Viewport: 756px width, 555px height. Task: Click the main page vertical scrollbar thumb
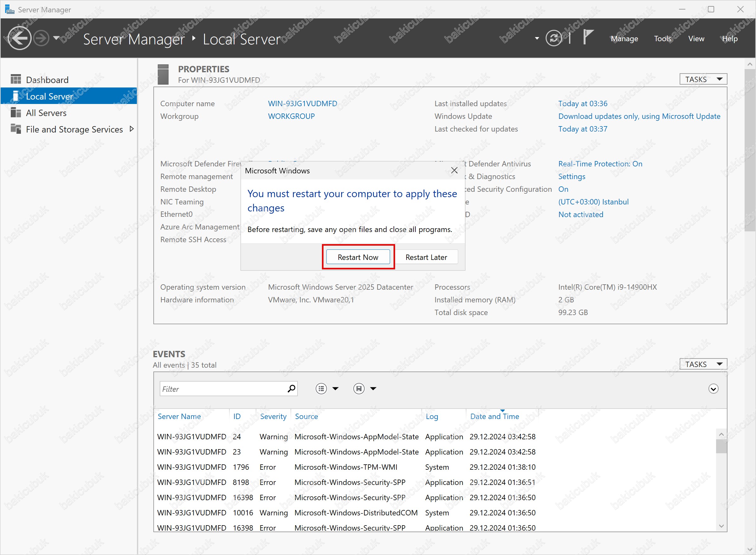pos(750,150)
